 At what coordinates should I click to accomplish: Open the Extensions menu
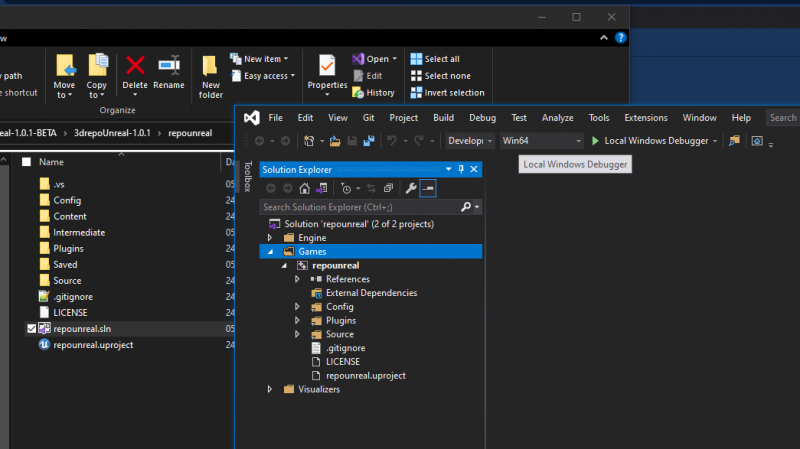[x=645, y=118]
